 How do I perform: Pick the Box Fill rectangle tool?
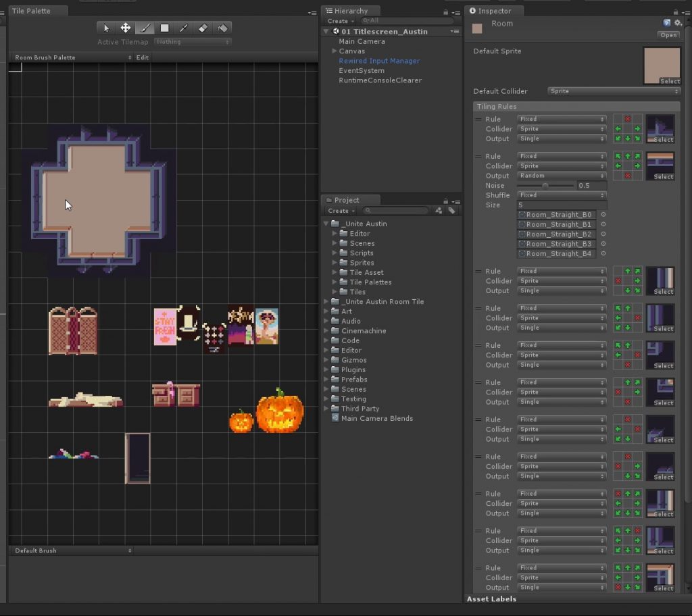click(x=164, y=28)
